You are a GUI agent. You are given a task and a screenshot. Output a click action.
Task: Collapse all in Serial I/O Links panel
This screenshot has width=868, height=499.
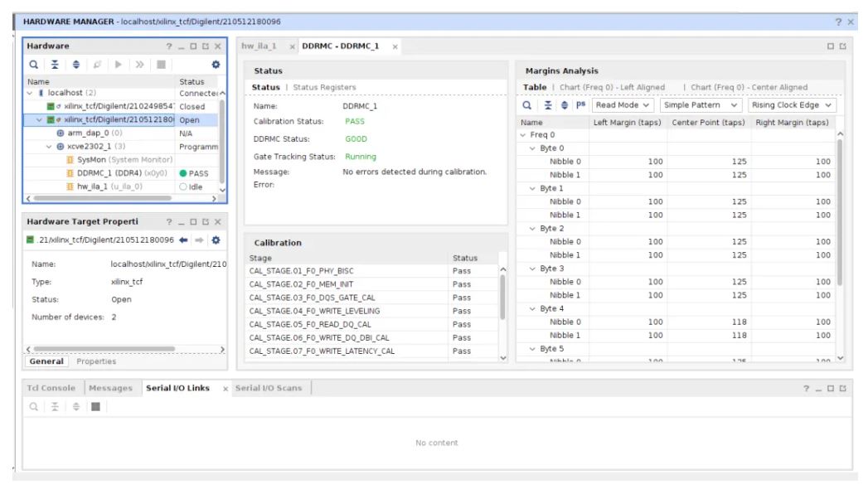pyautogui.click(x=55, y=407)
